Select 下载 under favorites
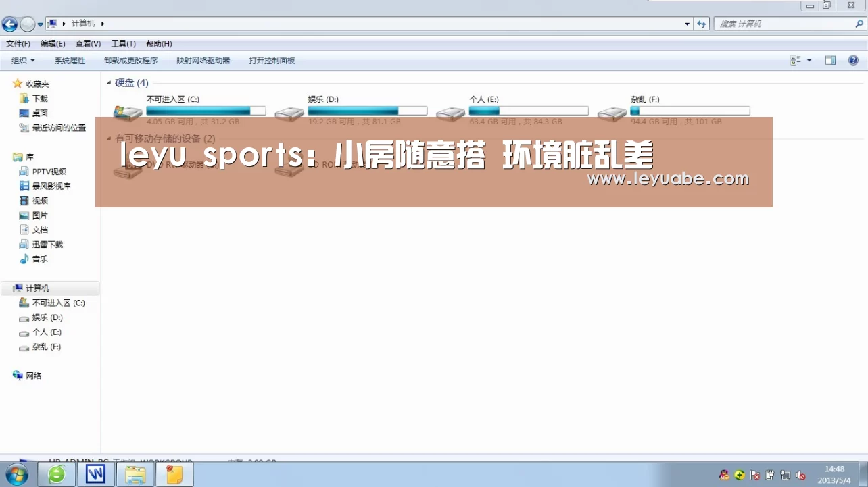Screen dimensions: 868x487 click(x=40, y=99)
